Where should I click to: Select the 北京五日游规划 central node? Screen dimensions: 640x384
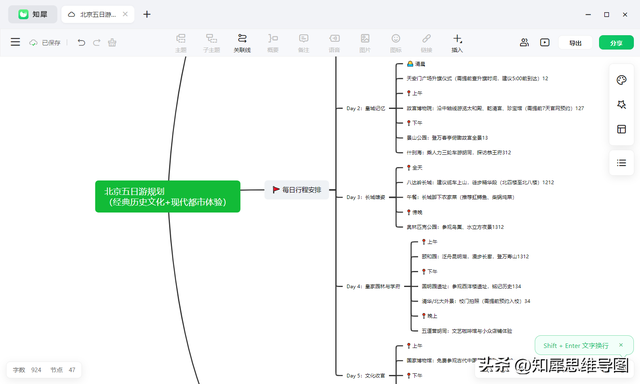tap(167, 196)
